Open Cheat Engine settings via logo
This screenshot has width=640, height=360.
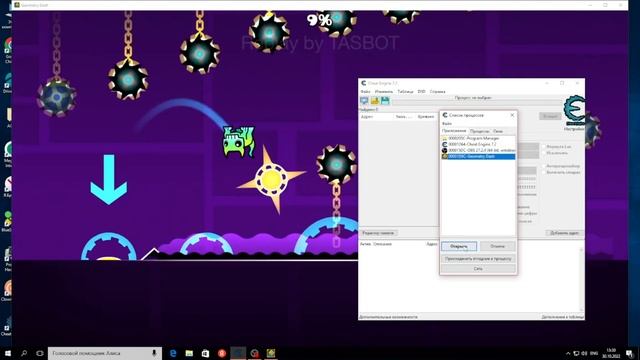coord(574,110)
